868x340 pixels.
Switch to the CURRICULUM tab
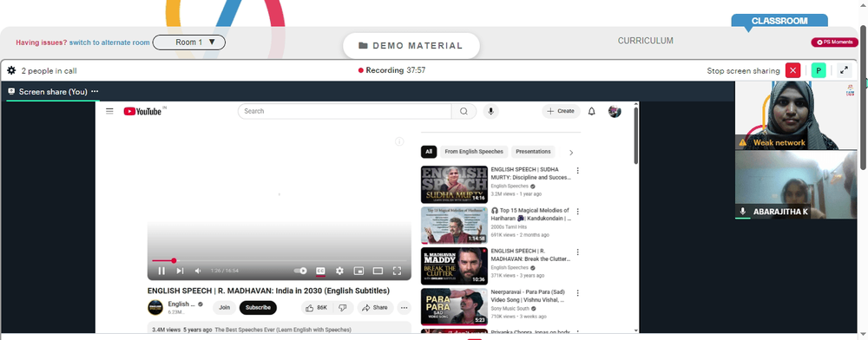pyautogui.click(x=646, y=41)
